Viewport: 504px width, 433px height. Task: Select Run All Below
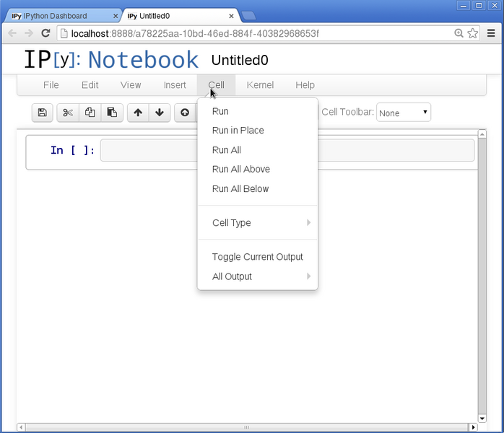[x=258, y=189]
